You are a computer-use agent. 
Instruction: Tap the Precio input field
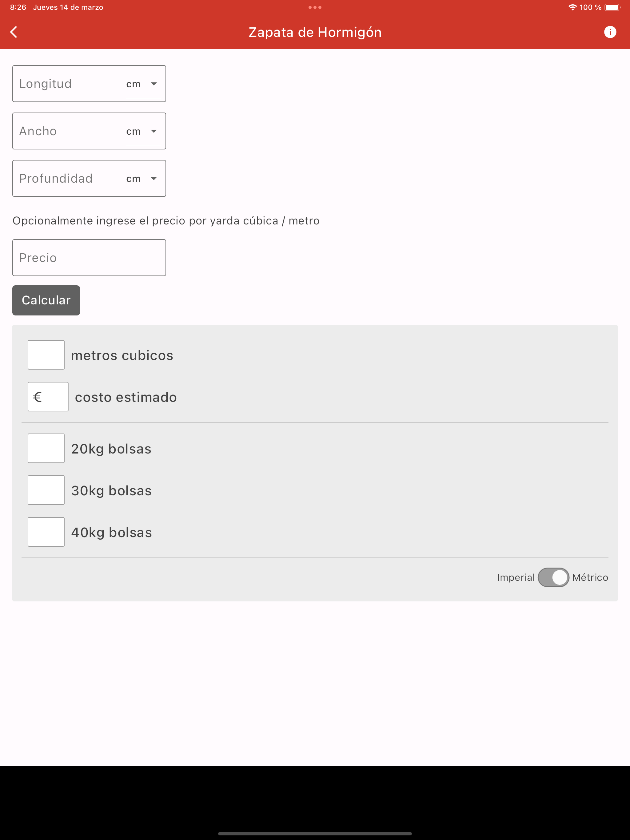click(x=89, y=257)
